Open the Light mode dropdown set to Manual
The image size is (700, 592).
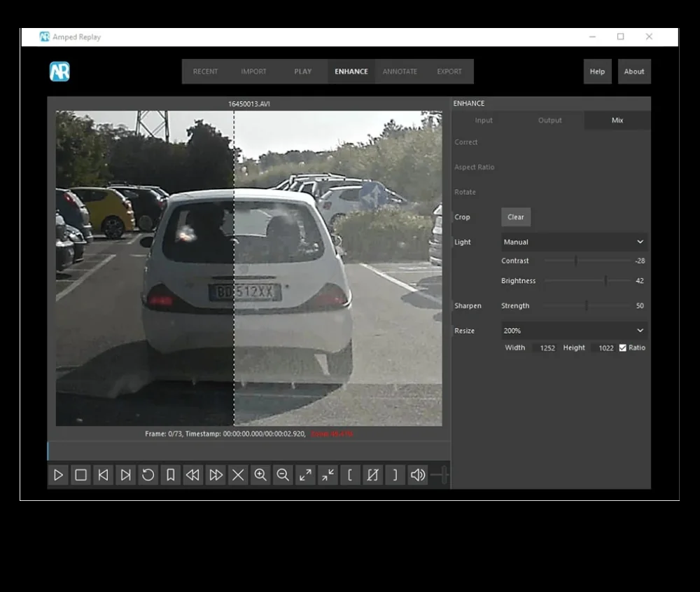(x=574, y=242)
